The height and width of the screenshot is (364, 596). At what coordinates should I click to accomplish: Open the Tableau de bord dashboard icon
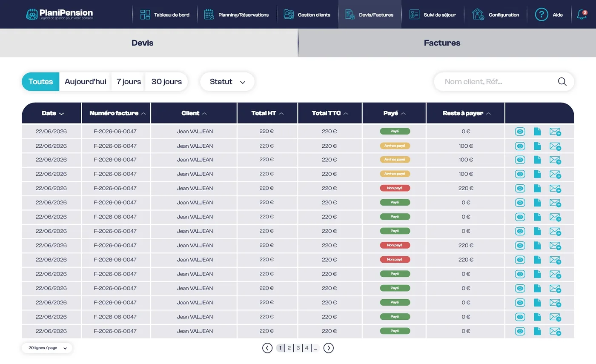tap(145, 14)
